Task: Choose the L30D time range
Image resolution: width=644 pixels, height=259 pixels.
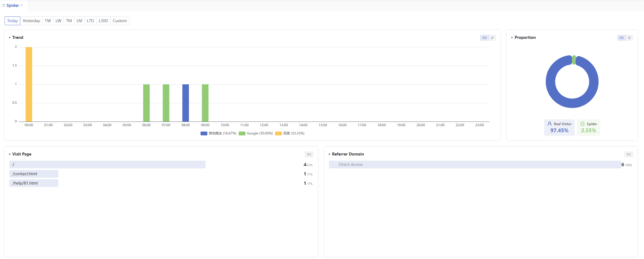Action: 103,21
